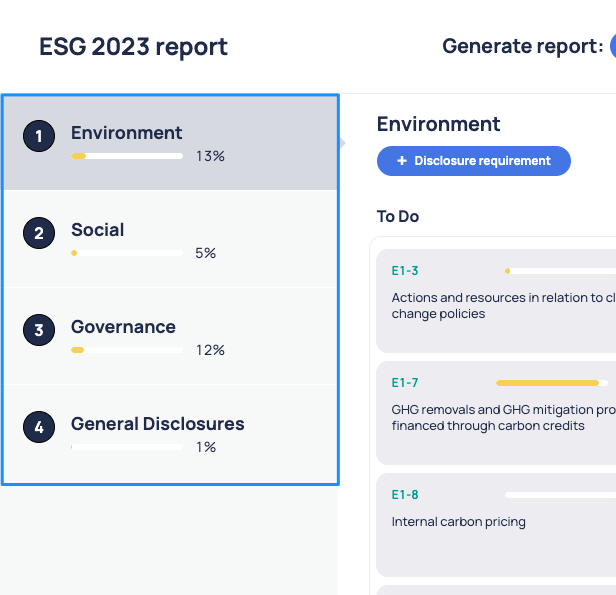Click the E1-3 card progress bar
The image size is (616, 595).
tap(560, 271)
